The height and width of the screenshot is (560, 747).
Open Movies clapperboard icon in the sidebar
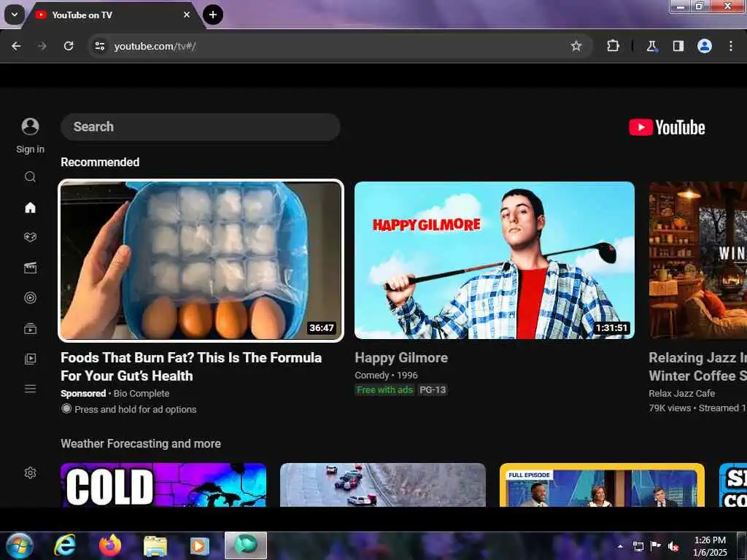pos(30,268)
